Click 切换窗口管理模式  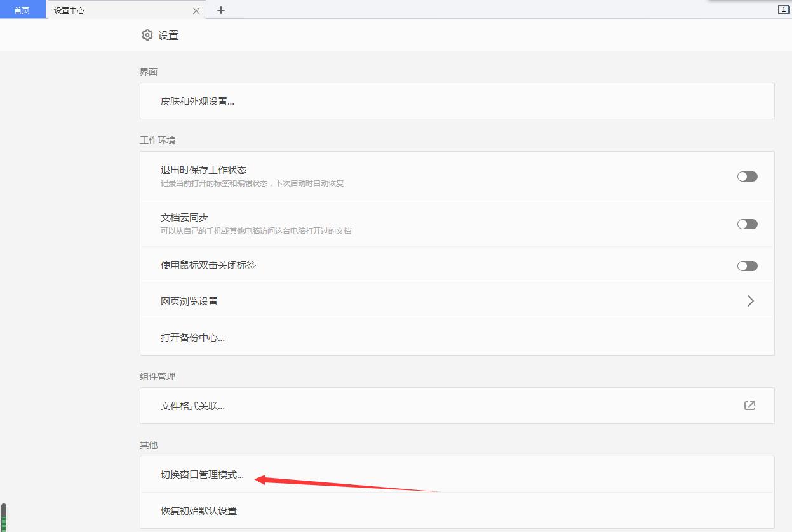click(201, 474)
